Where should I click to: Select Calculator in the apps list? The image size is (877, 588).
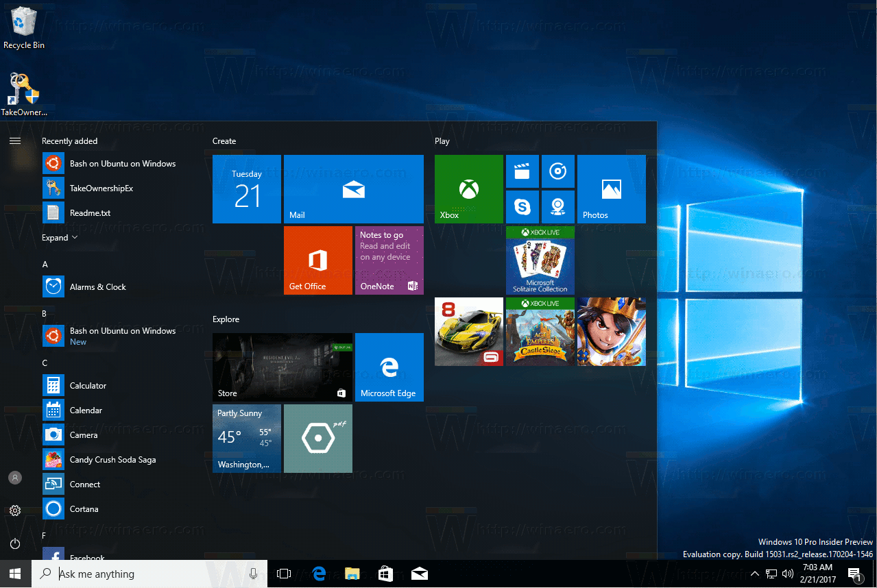89,385
